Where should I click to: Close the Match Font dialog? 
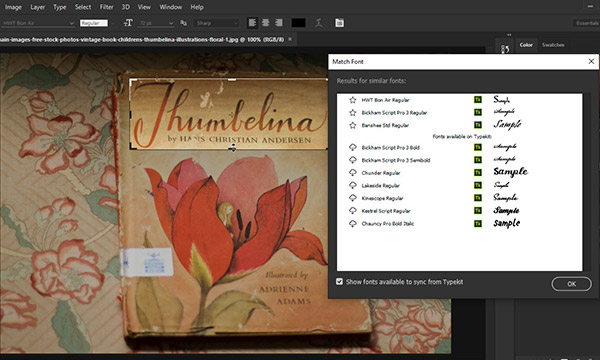point(591,61)
